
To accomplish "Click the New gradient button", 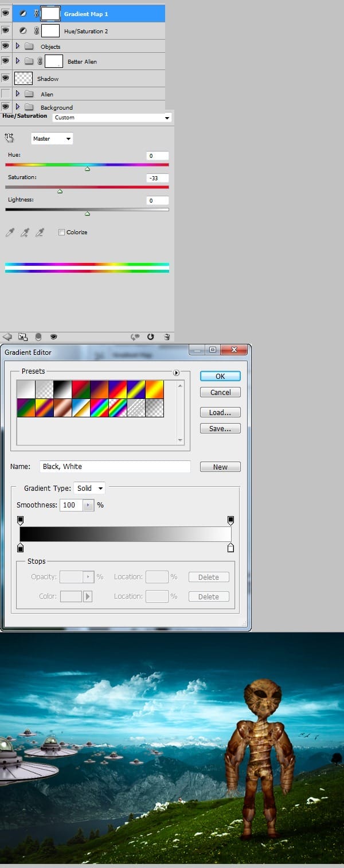I will coord(220,467).
